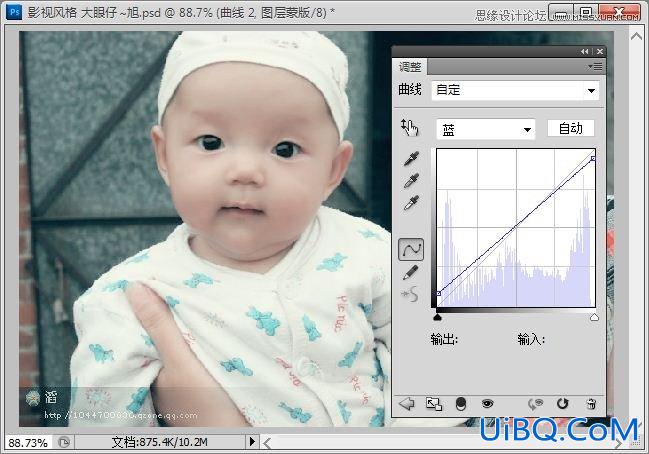Viewport: 649px width, 454px height.
Task: Select the edit points curve tool
Action: (x=411, y=250)
